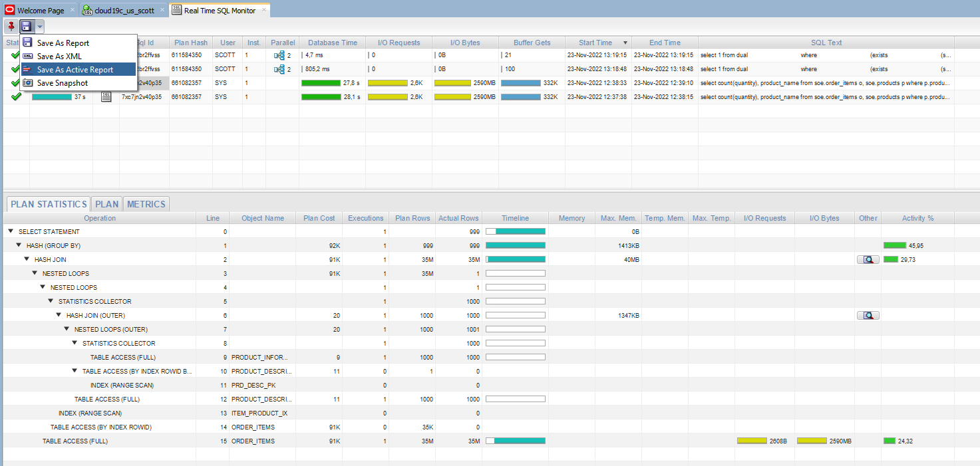Collapse the HASH JOIN (OUTER) plan node
Image resolution: width=980 pixels, height=466 pixels.
pyautogui.click(x=59, y=314)
